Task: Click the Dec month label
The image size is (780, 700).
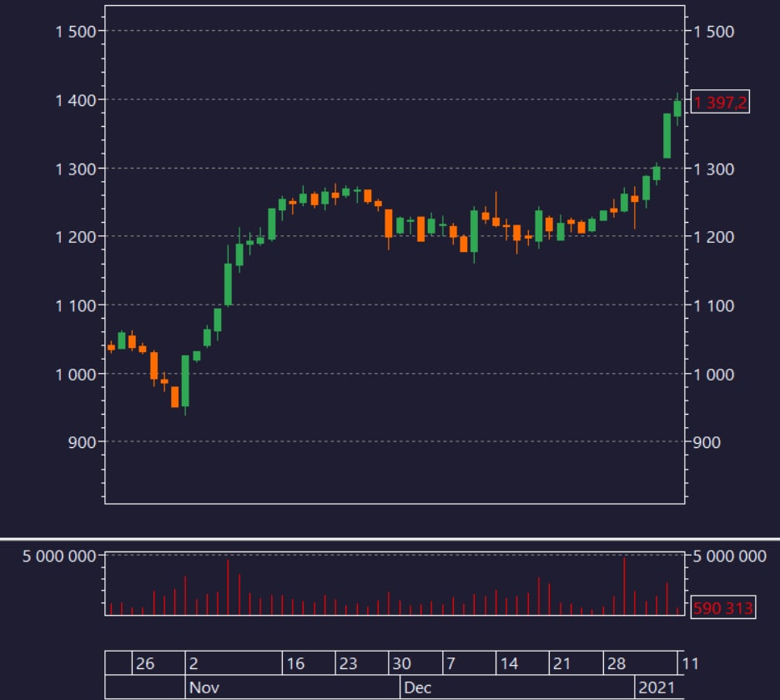Action: pyautogui.click(x=417, y=687)
